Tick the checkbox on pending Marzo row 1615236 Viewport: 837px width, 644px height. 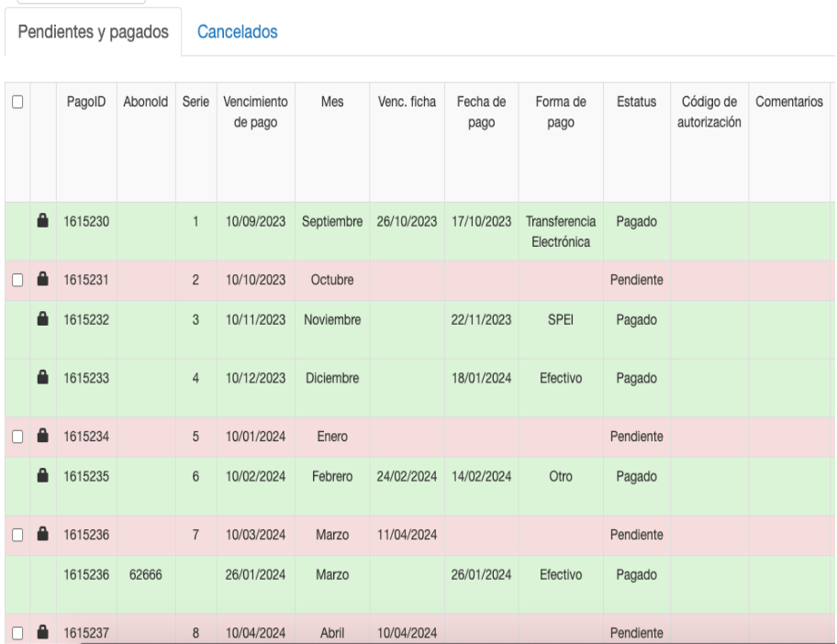pos(15,535)
